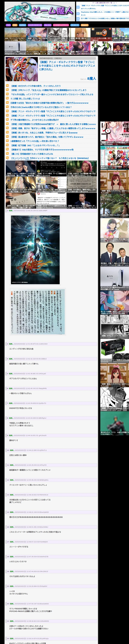This screenshot has width=129, height=644.
Task: Click the Guilty Crown poster image in post 1
Action: [35, 250]
